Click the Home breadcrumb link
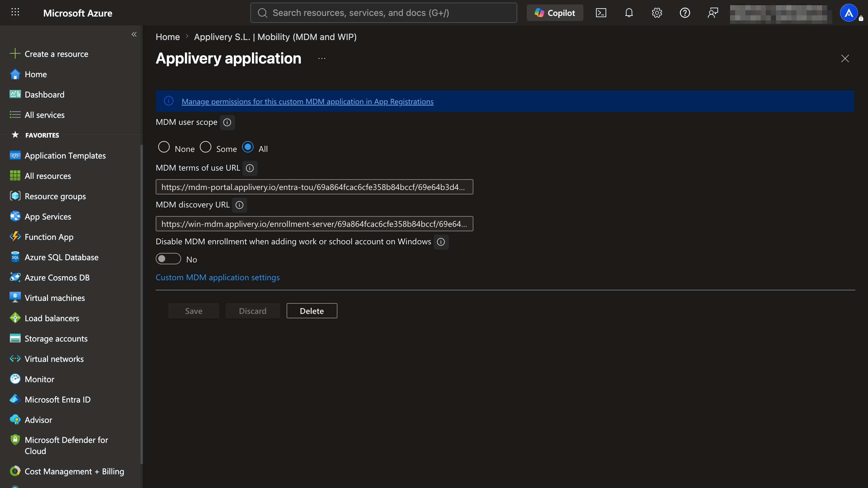868x488 pixels. [x=167, y=37]
